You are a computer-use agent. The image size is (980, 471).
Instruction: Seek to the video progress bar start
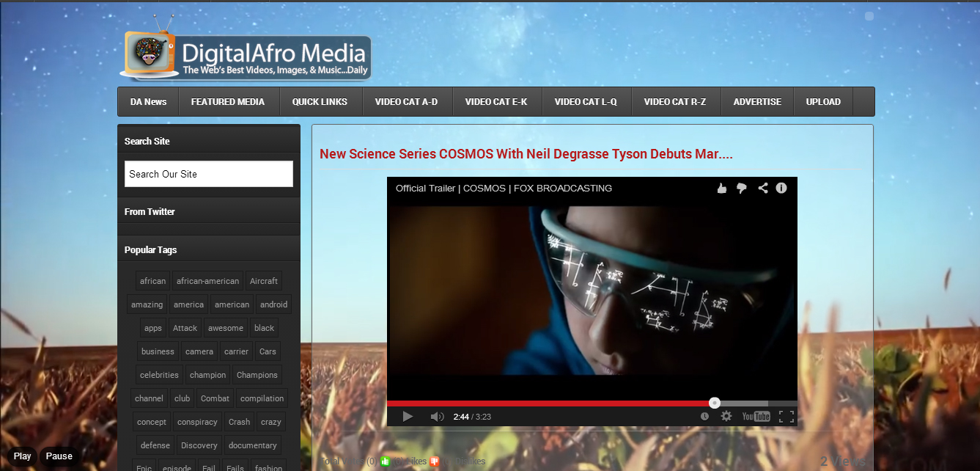389,403
